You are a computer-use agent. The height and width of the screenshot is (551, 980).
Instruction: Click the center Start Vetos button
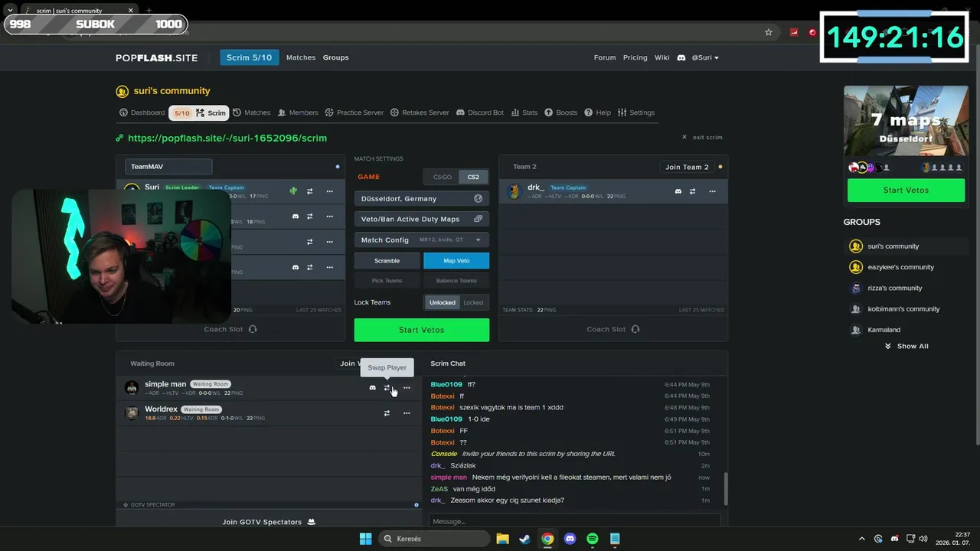pyautogui.click(x=422, y=330)
